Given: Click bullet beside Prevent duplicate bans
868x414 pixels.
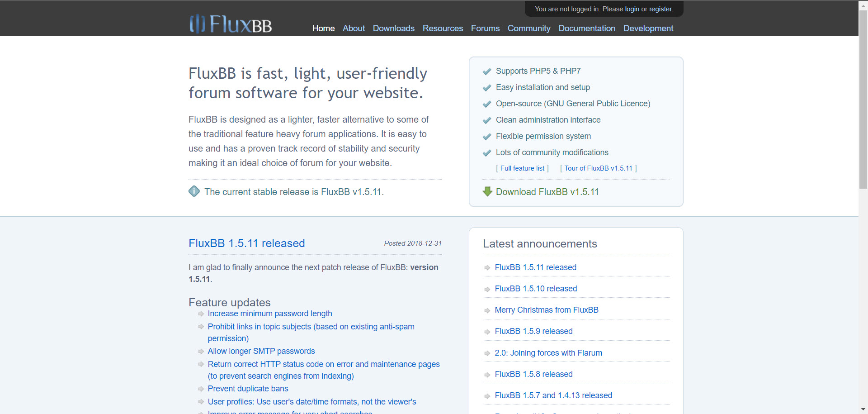Looking at the screenshot, I should [x=201, y=389].
